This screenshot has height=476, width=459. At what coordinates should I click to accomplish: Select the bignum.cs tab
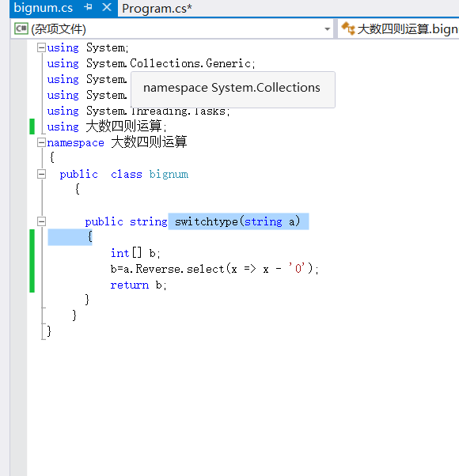click(x=44, y=8)
